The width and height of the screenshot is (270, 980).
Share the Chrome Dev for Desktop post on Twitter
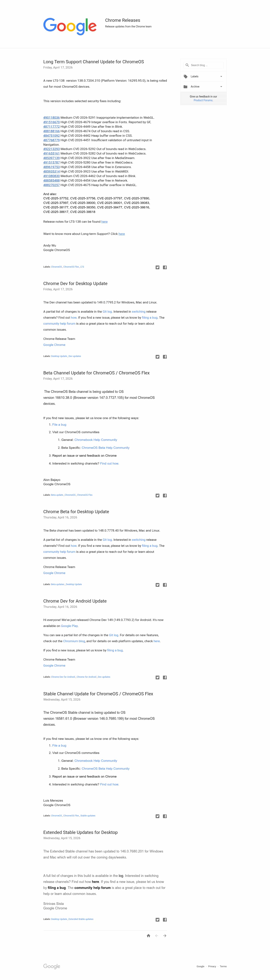click(158, 357)
